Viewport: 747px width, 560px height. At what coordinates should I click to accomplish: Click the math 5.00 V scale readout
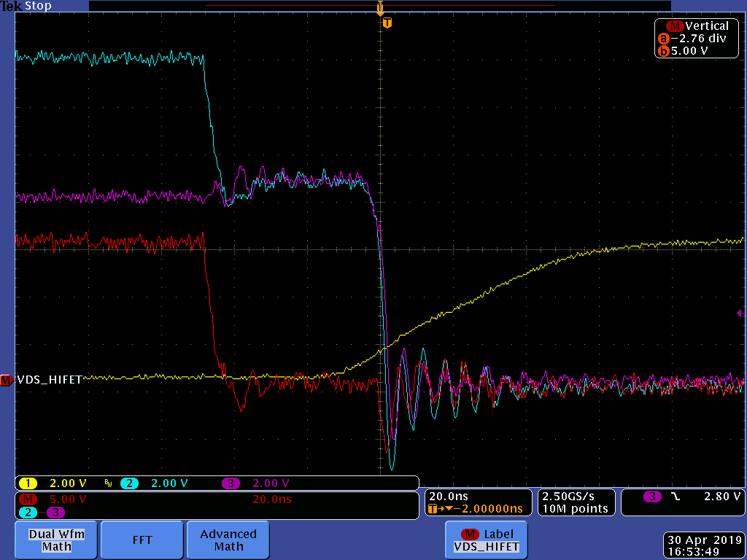pos(68,499)
